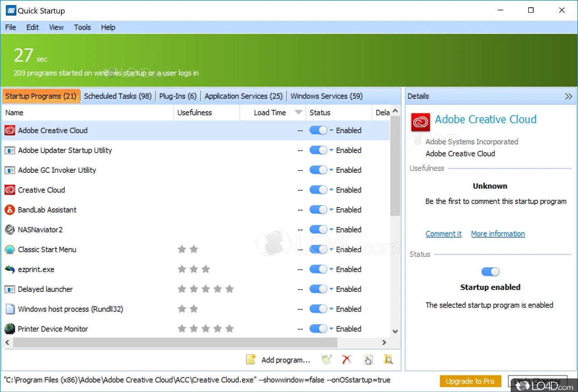Rate Delayed launcher using its star rating
578x392 pixels.
[205, 289]
